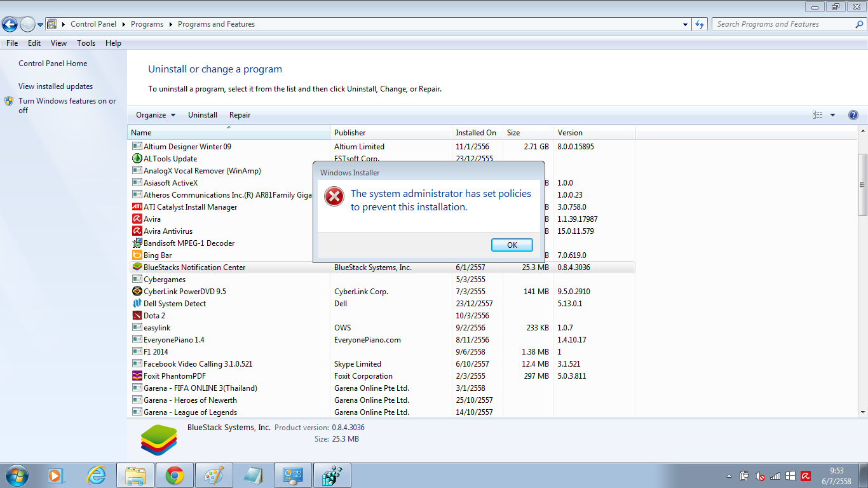Click the Forward navigation arrow
Image resolution: width=868 pixels, height=488 pixels.
[27, 25]
